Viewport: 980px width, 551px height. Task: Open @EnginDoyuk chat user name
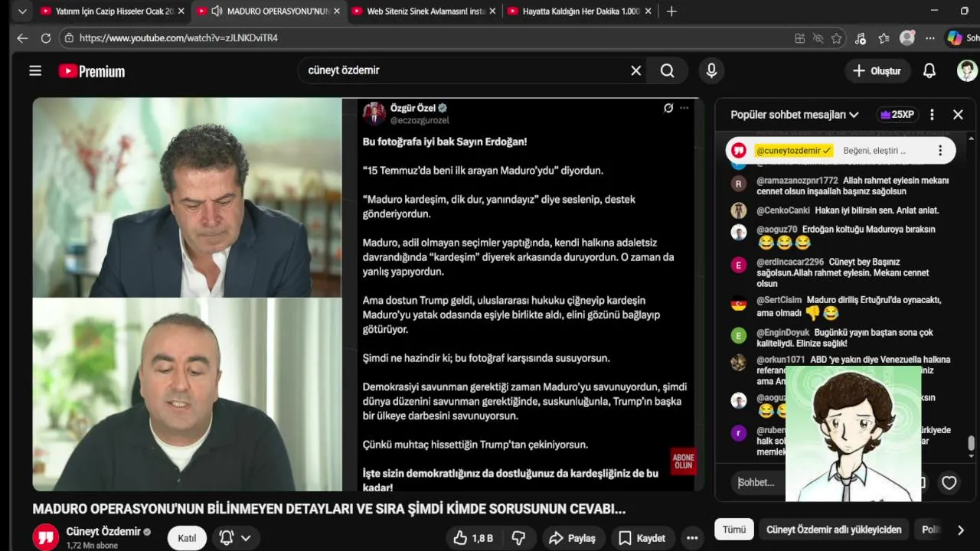782,333
